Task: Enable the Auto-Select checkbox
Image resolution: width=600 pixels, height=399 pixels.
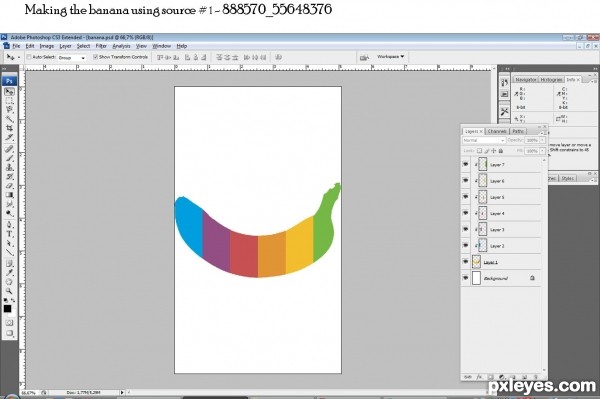Action: (x=29, y=57)
